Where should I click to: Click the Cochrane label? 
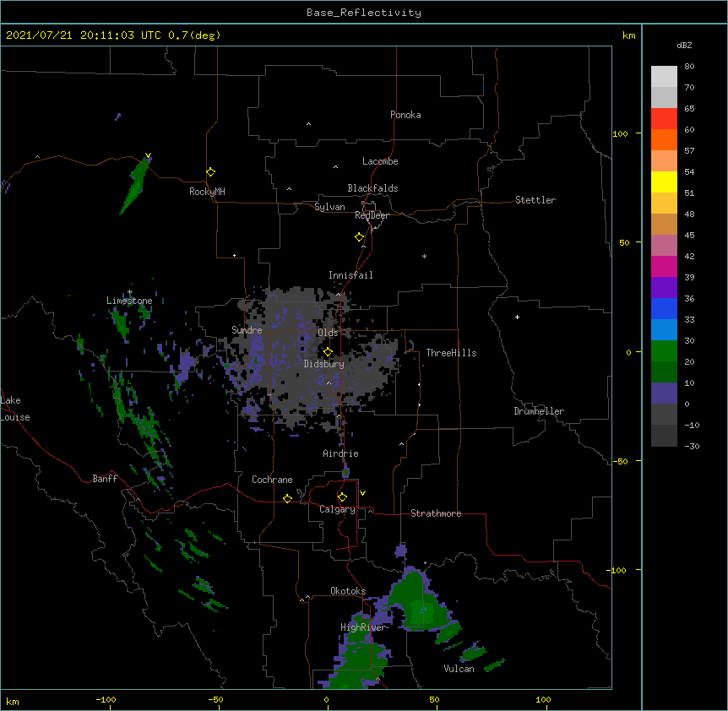pos(272,480)
